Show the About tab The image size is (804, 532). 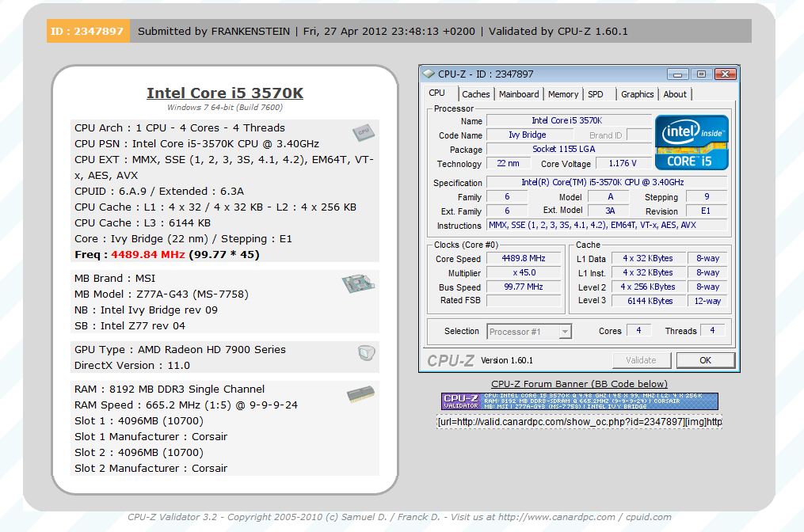(675, 94)
